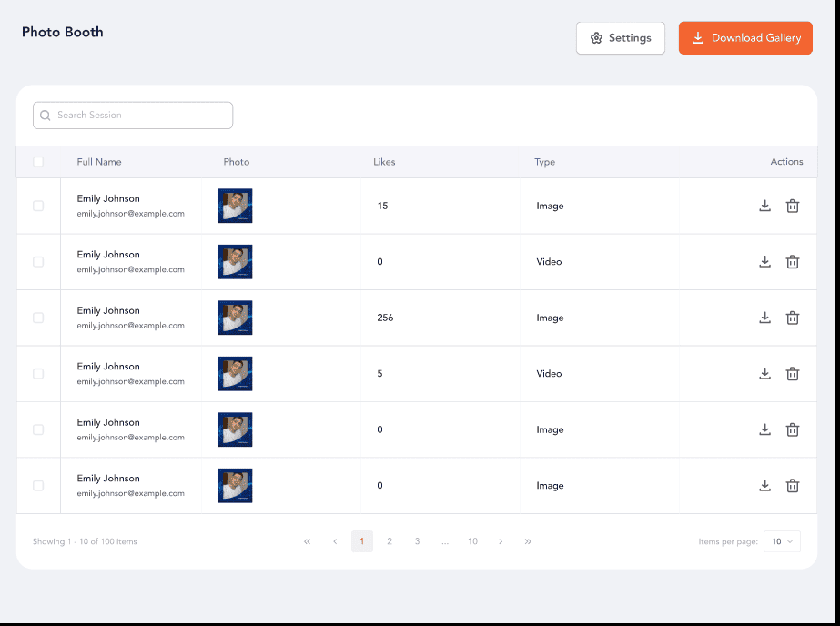Go to page 3

[x=418, y=541]
